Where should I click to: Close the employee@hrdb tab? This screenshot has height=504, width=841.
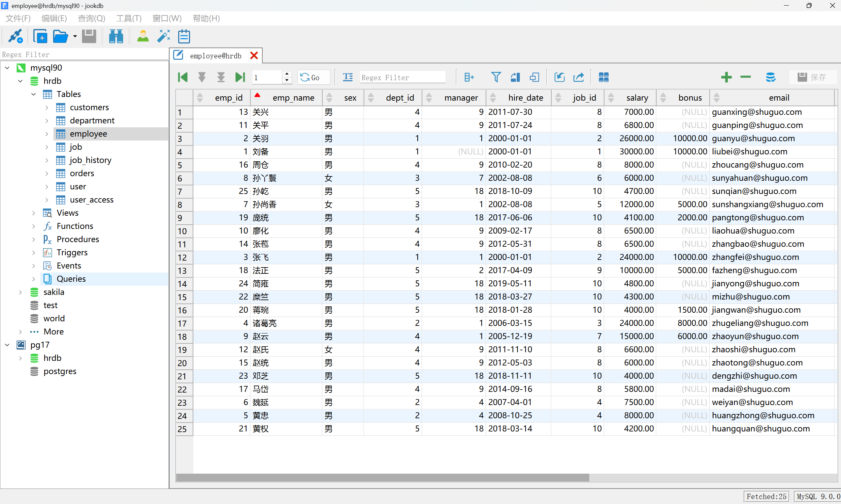254,55
